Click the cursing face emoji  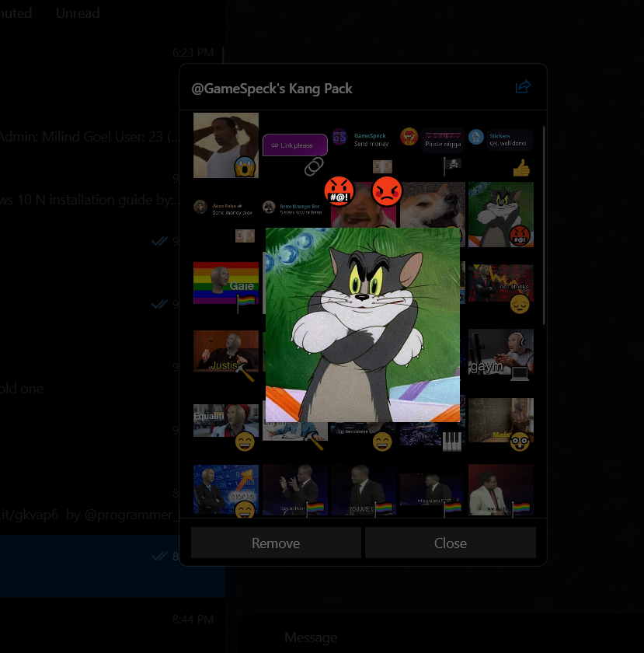coord(339,191)
